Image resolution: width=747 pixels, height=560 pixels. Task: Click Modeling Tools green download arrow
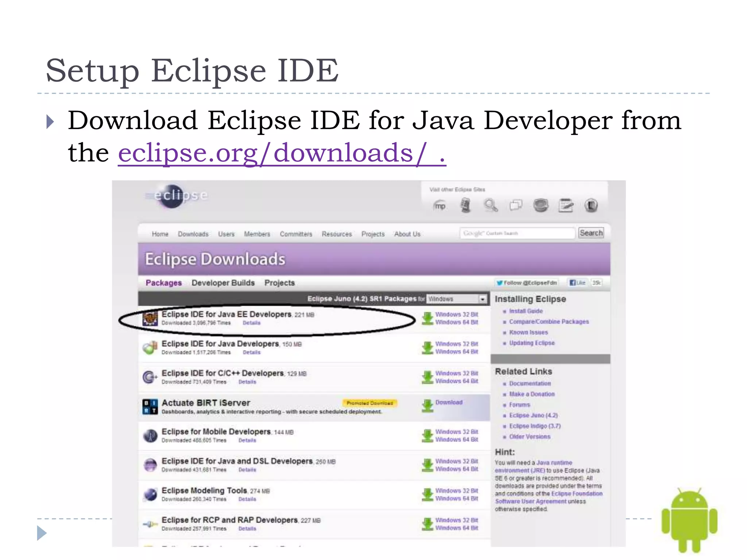pyautogui.click(x=427, y=495)
